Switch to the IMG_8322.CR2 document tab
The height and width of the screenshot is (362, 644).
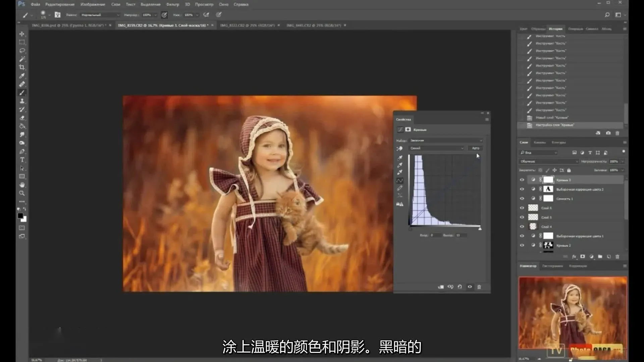[247, 25]
